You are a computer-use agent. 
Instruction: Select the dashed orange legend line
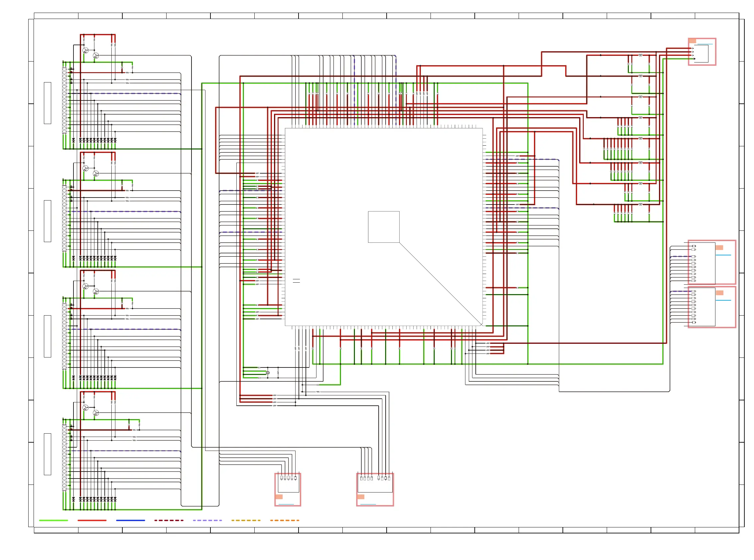click(285, 520)
